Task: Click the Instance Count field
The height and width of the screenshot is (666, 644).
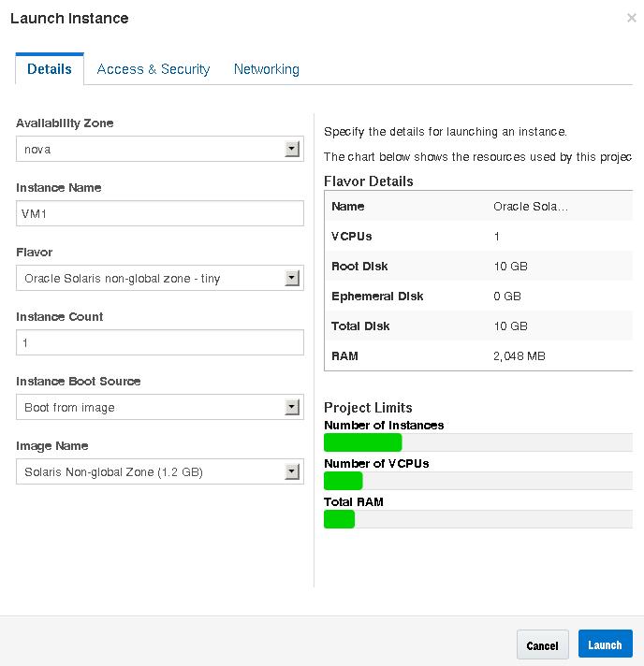Action: click(x=160, y=342)
